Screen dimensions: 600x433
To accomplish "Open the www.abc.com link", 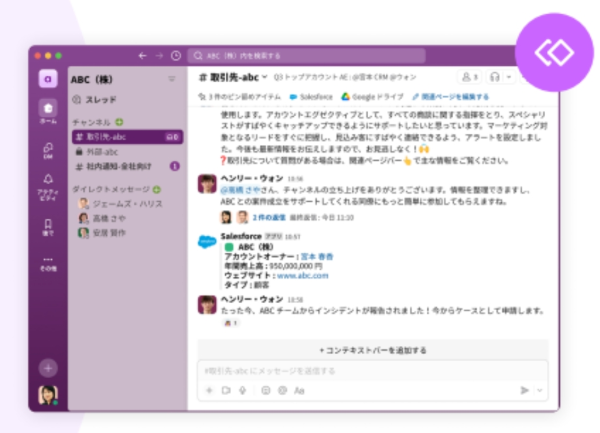I will (302, 276).
